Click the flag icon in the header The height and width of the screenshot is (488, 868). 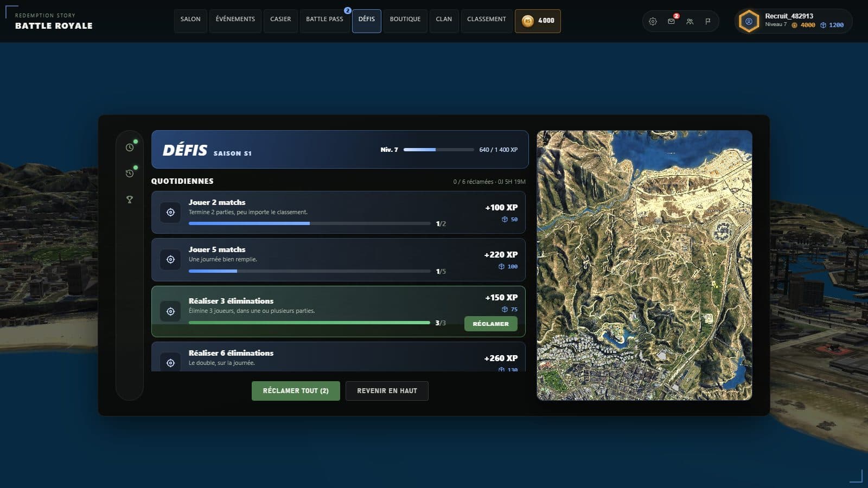pos(708,22)
